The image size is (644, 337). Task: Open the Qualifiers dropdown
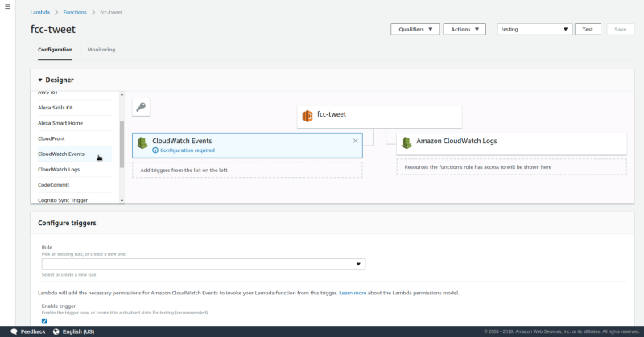(x=415, y=29)
